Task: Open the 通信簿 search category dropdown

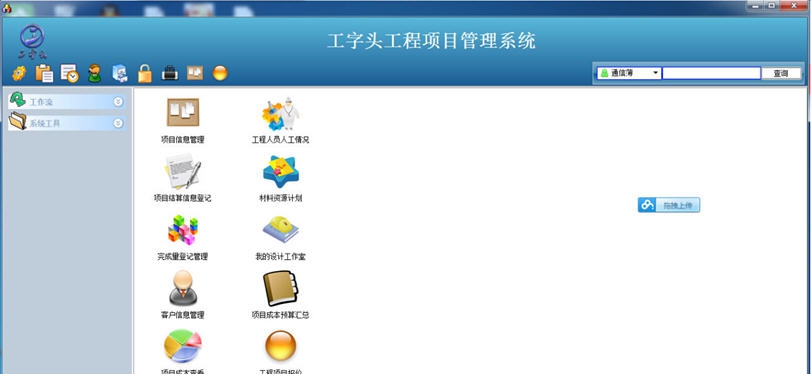Action: click(x=629, y=73)
